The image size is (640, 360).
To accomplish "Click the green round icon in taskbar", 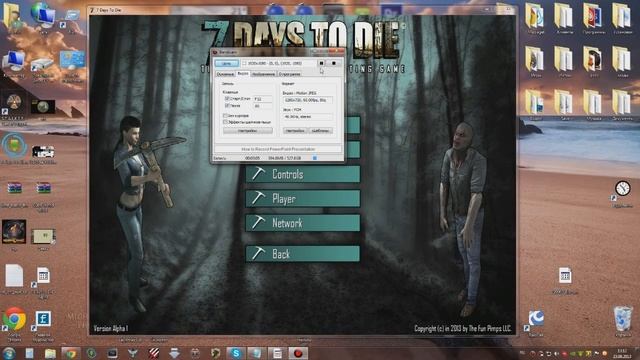I will point(91,353).
